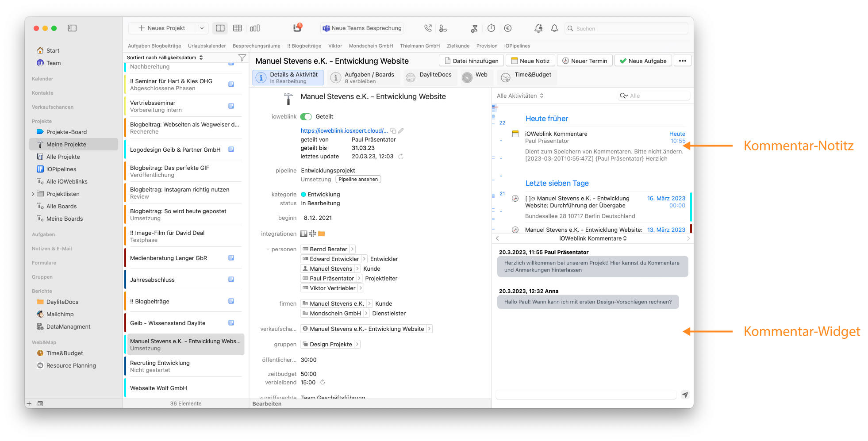Open Time&Budget in the sidebar
This screenshot has width=868, height=441.
pyautogui.click(x=65, y=353)
